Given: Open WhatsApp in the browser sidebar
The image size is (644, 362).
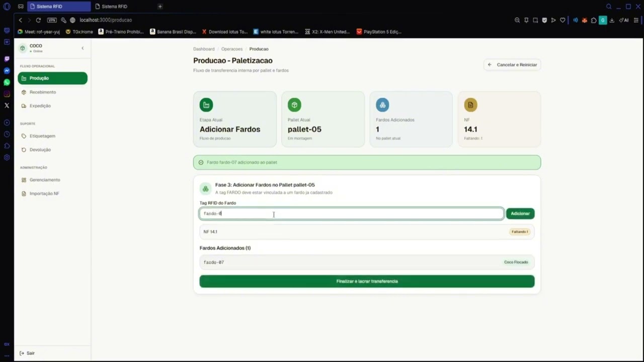Looking at the screenshot, I should [x=7, y=82].
